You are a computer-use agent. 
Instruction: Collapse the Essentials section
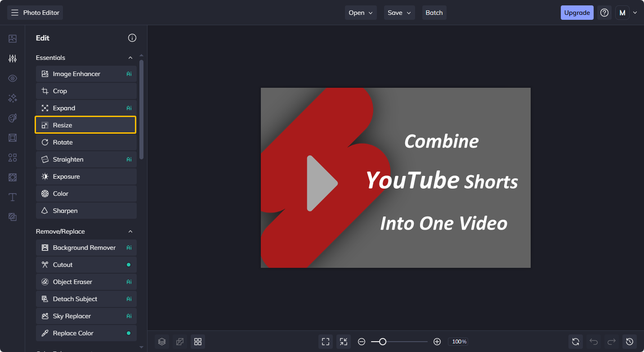point(130,58)
